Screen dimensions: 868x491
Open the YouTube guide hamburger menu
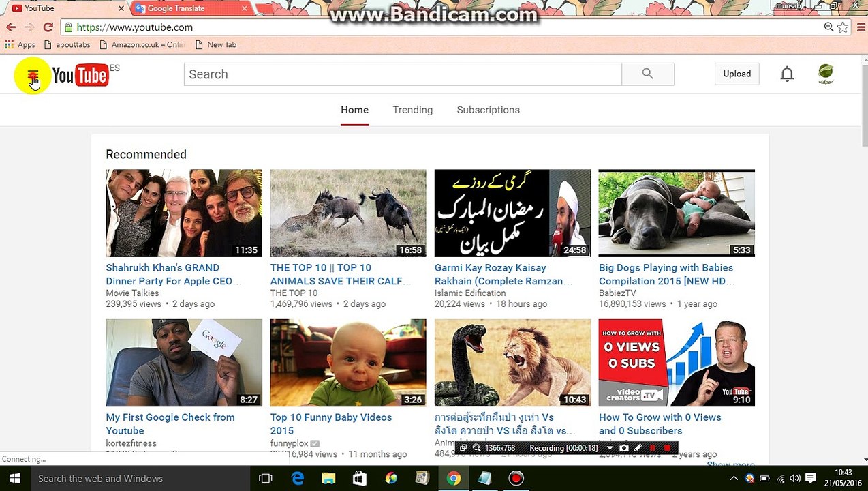[32, 74]
